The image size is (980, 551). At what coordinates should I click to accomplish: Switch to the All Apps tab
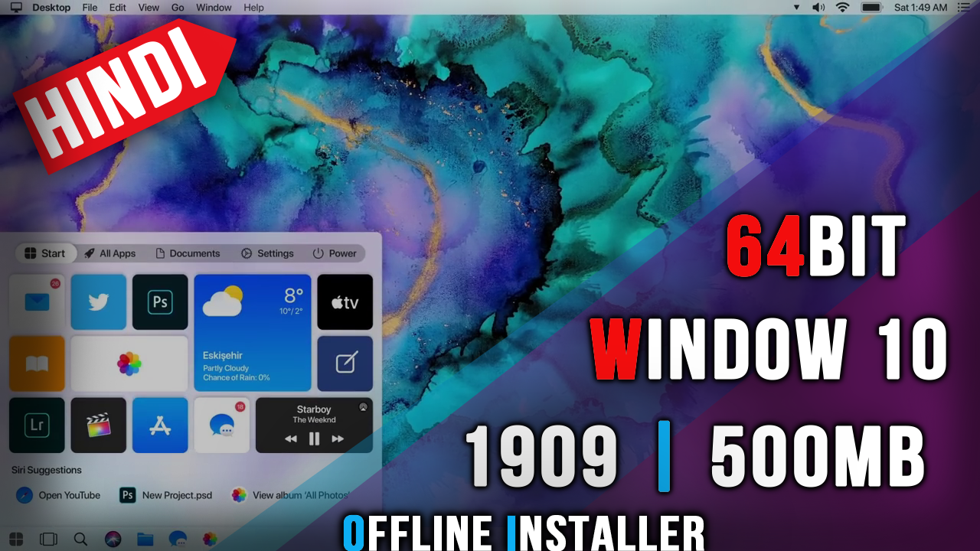point(110,253)
